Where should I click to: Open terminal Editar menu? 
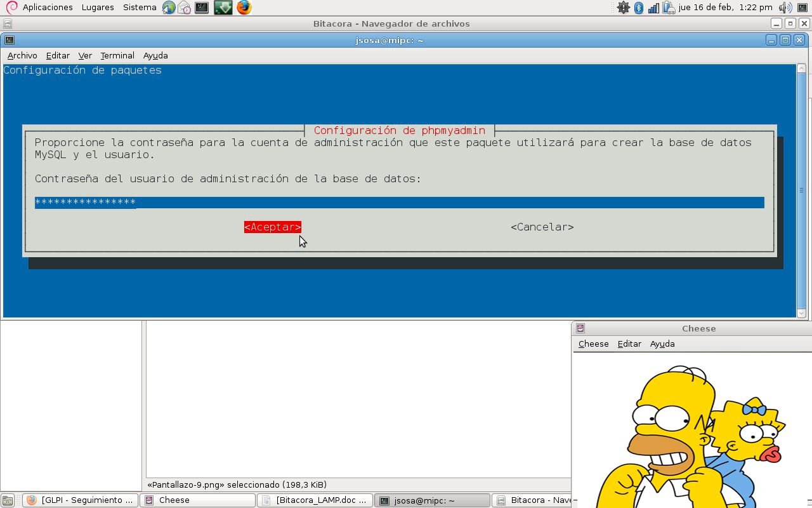tap(58, 56)
